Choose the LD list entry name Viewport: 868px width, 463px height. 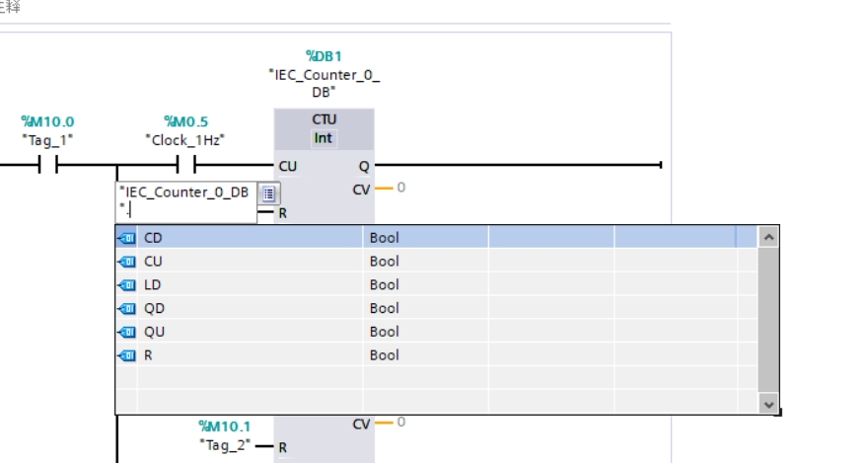coord(153,285)
